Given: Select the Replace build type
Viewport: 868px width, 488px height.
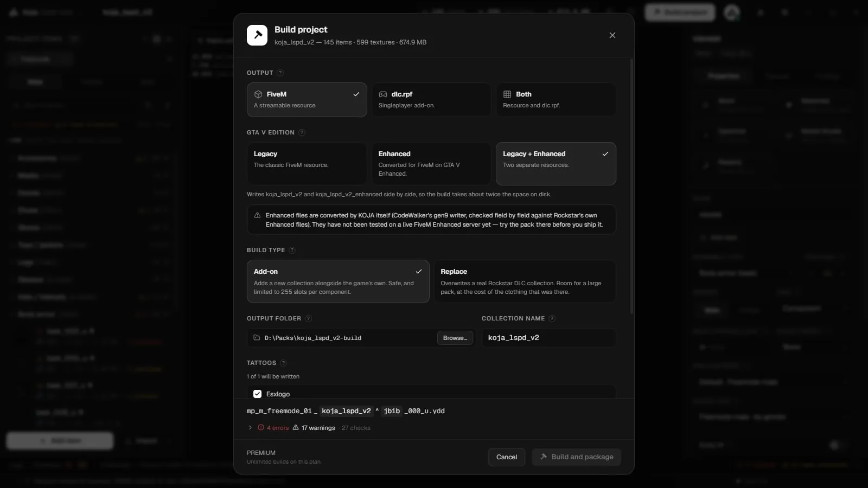Looking at the screenshot, I should coord(525,281).
